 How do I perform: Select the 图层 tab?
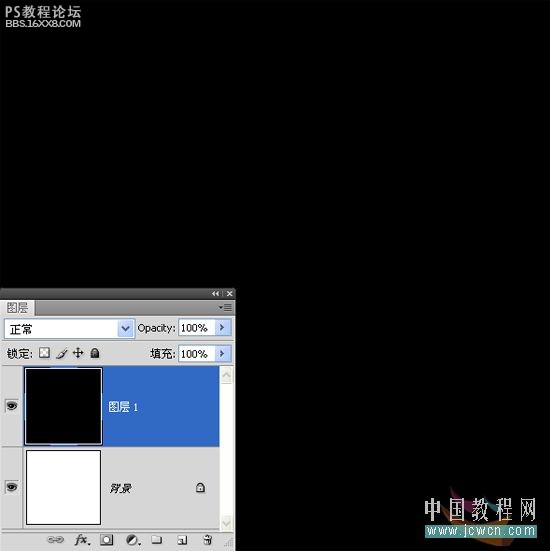pos(17,308)
